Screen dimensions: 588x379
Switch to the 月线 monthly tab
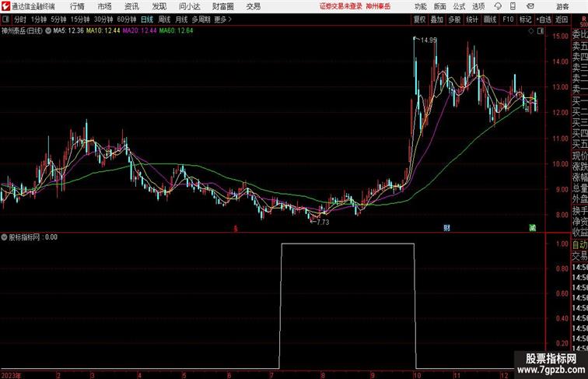(x=181, y=19)
